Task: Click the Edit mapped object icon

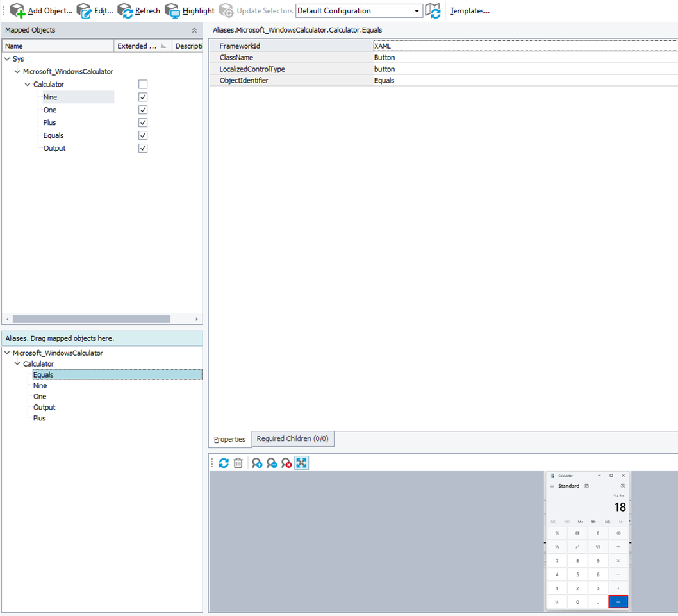Action: pyautogui.click(x=84, y=10)
